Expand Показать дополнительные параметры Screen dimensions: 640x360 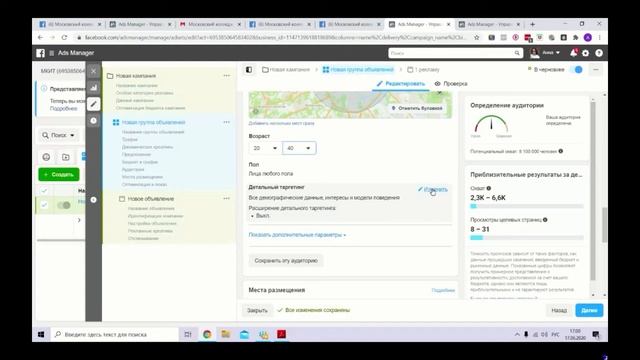coord(297,235)
